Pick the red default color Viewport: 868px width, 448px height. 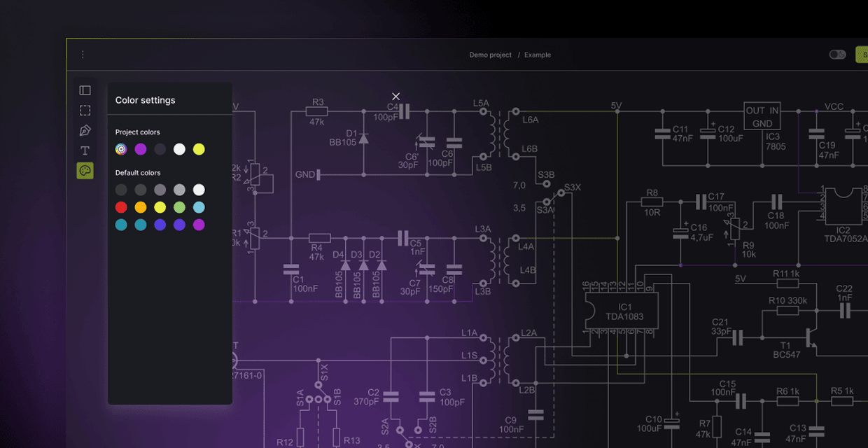[x=121, y=207]
